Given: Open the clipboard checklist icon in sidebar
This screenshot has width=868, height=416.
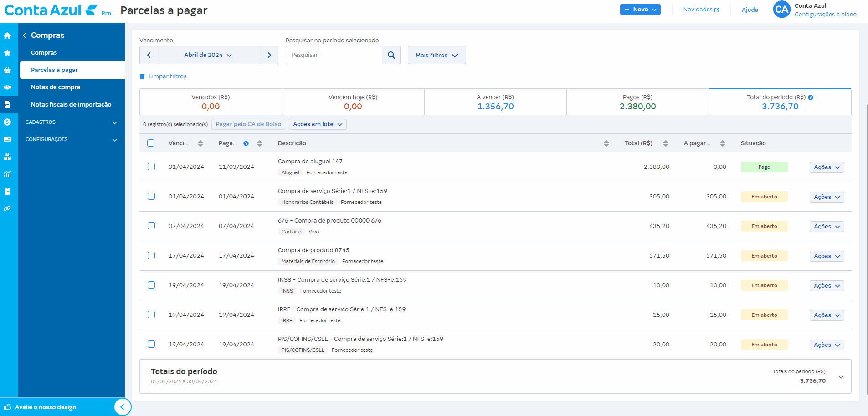Looking at the screenshot, I should (7, 191).
